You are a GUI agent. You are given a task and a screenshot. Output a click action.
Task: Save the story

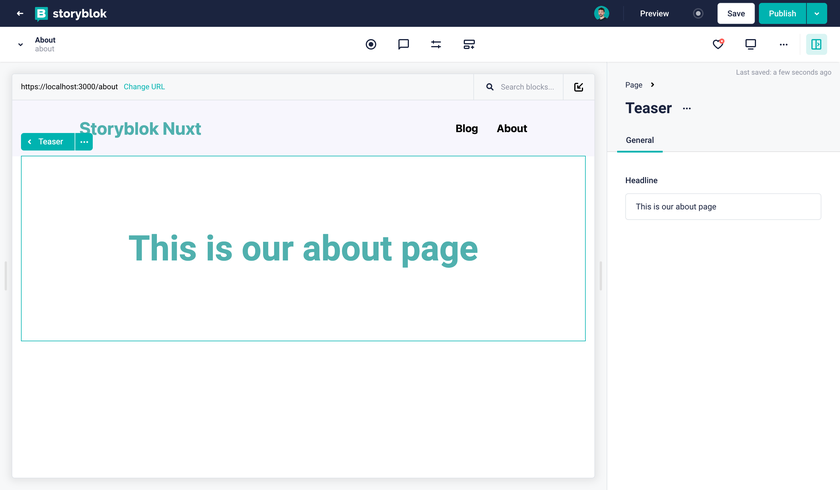click(736, 13)
